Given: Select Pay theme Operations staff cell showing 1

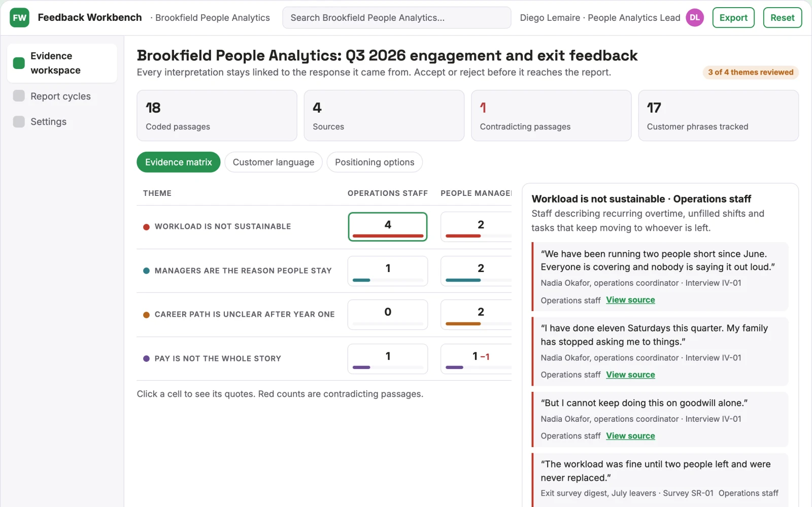Looking at the screenshot, I should tap(388, 359).
